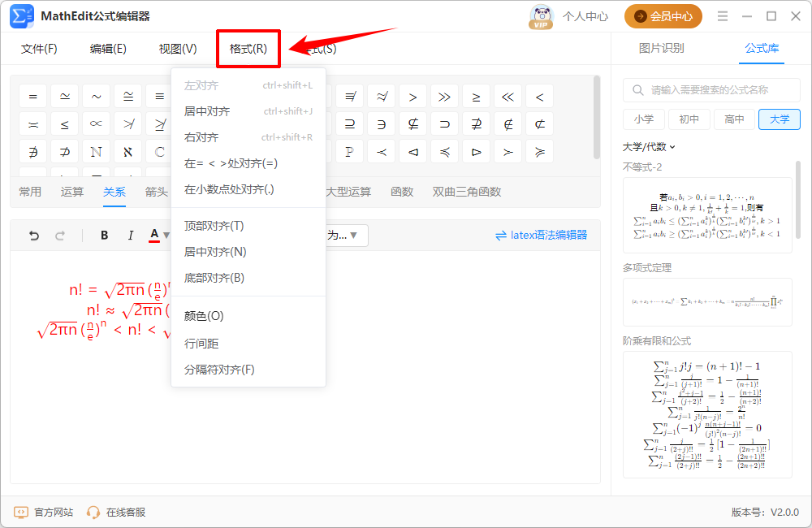
Task: Insert the contains-as-member (∋) symbol
Action: click(381, 124)
